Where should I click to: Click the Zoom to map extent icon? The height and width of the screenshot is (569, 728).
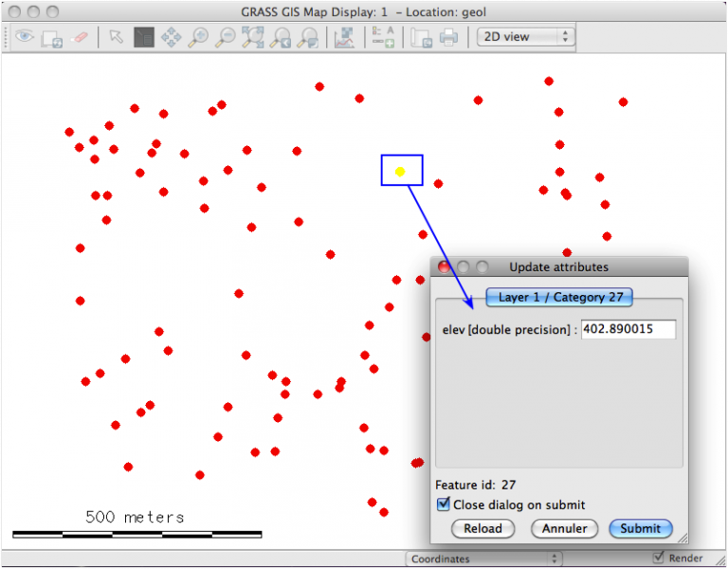coord(253,37)
